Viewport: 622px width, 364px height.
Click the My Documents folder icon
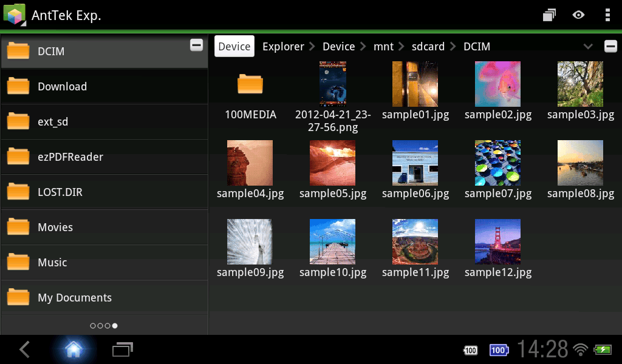click(x=18, y=297)
